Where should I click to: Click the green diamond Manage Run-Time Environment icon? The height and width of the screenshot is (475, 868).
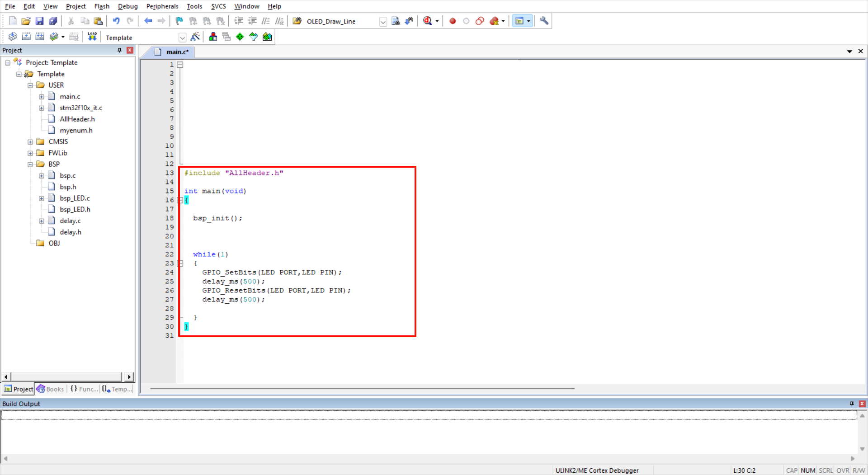pyautogui.click(x=240, y=37)
